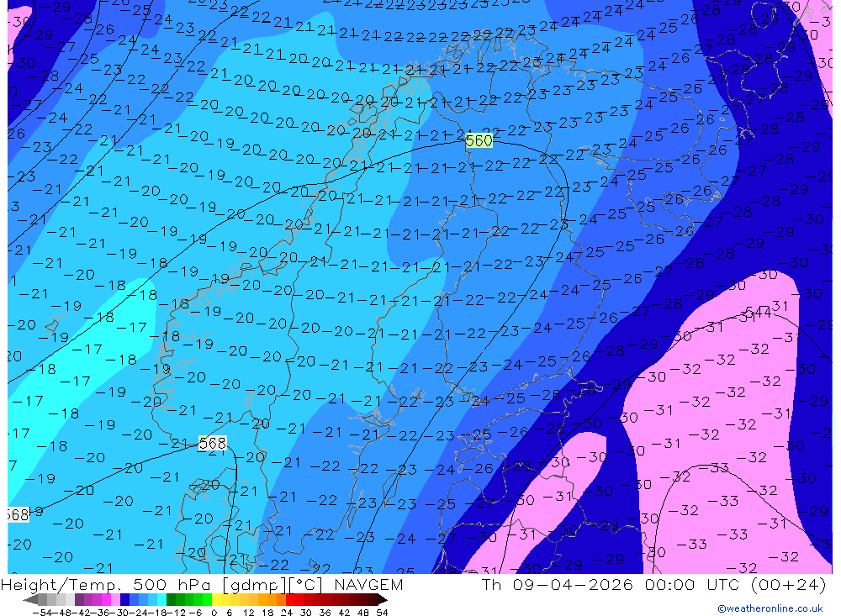This screenshot has width=841, height=616.
Task: Click the dark maroon right arrow end of legend
Action: [x=382, y=600]
